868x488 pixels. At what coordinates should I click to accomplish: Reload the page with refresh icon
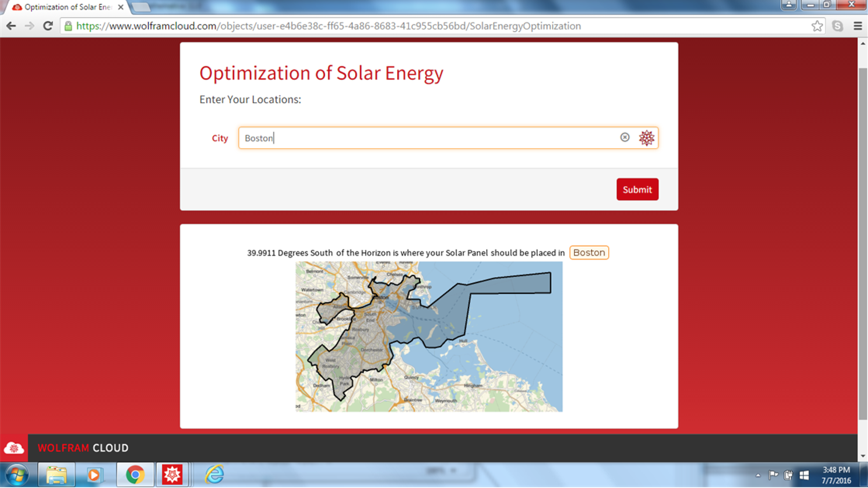(x=48, y=26)
